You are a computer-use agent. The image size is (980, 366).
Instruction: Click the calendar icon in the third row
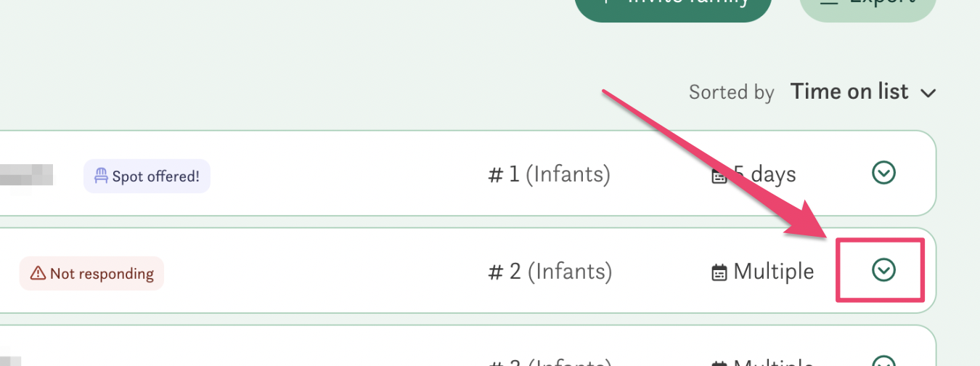tap(719, 362)
